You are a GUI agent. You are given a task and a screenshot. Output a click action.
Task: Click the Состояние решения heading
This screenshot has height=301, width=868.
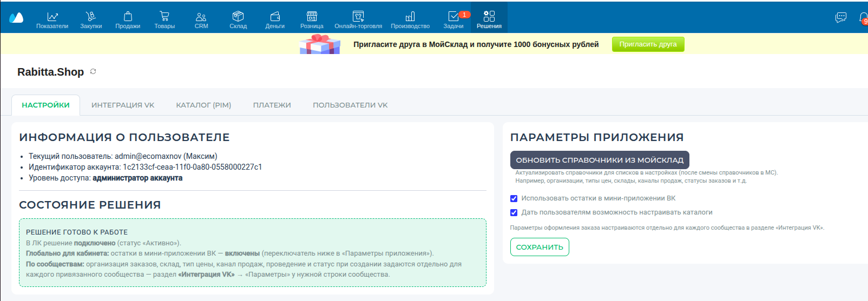pos(90,205)
